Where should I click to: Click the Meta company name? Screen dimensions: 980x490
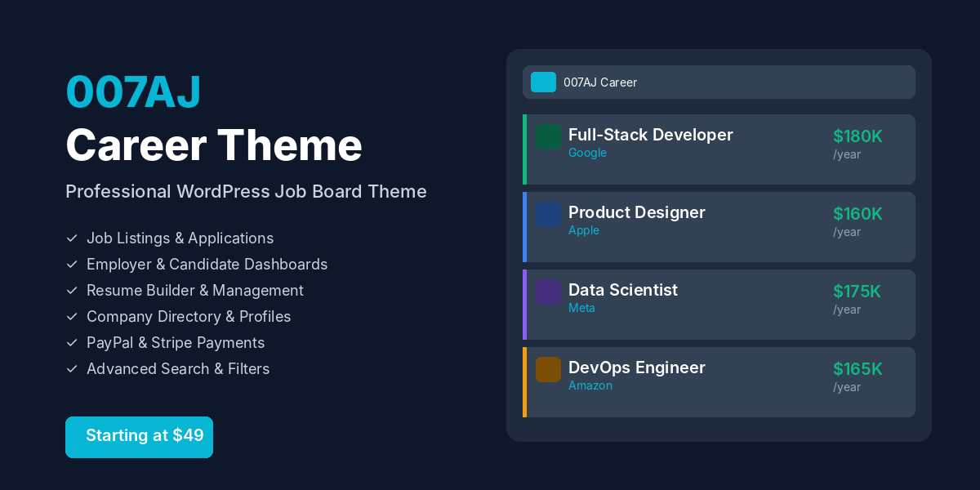(x=581, y=308)
